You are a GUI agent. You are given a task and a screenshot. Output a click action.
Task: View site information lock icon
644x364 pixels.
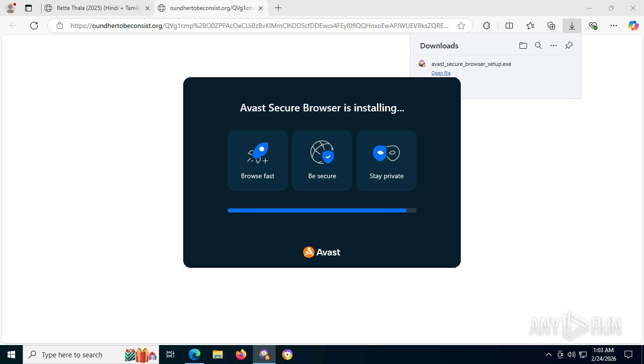coord(60,26)
